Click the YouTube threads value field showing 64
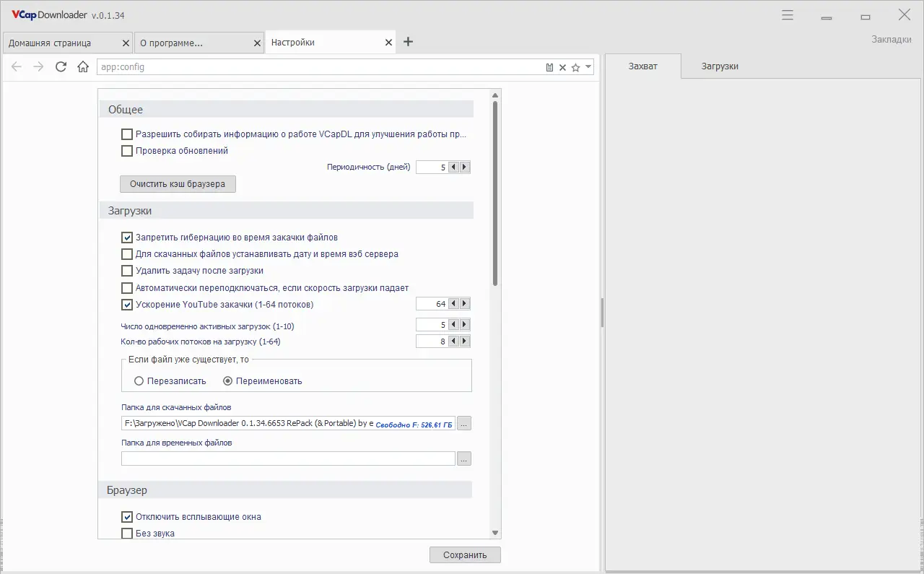 tap(432, 304)
